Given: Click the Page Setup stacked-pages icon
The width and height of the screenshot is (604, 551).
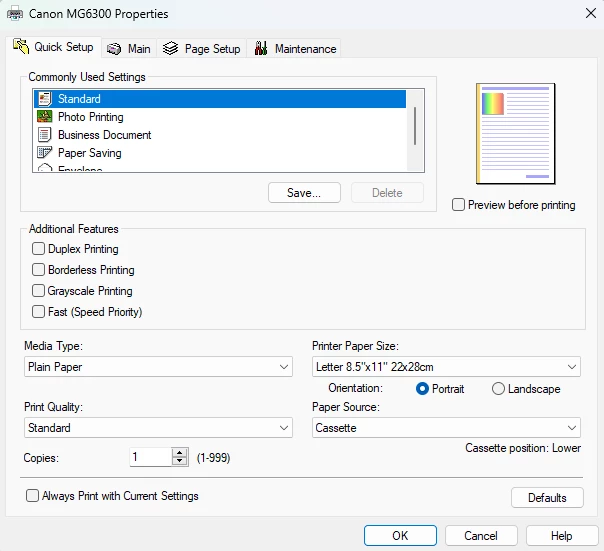Looking at the screenshot, I should [170, 49].
